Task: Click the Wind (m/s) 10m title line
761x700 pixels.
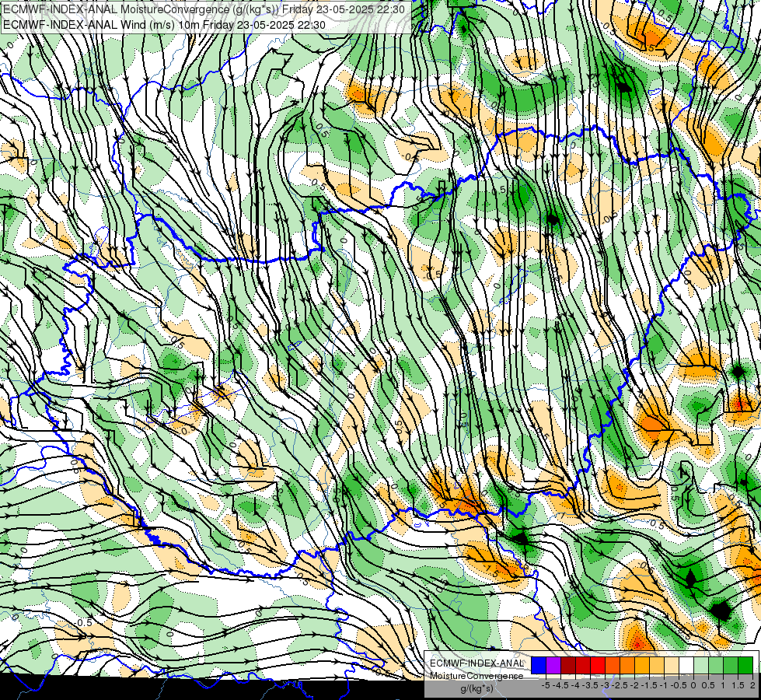Action: click(164, 25)
